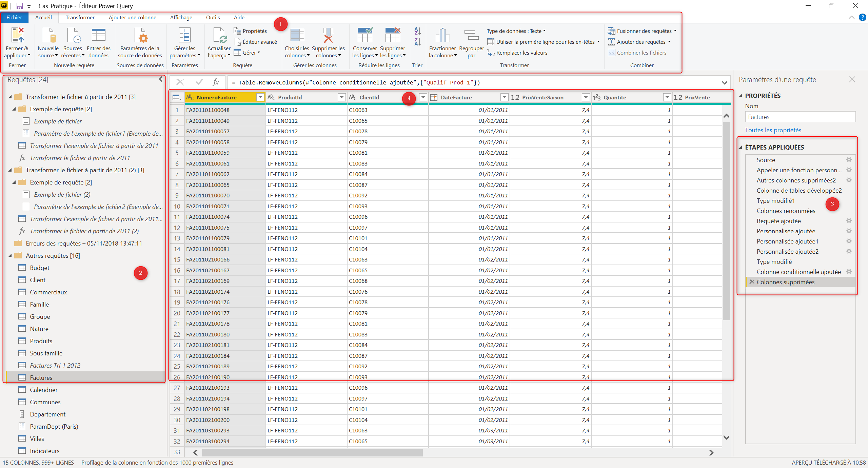Viewport: 868px width, 468px height.
Task: Click Supprimer les lignes icon
Action: point(393,35)
